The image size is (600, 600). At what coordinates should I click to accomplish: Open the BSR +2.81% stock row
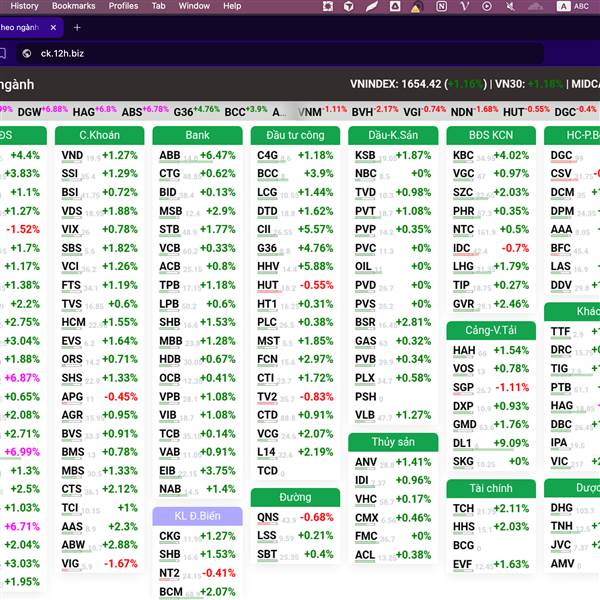click(393, 323)
